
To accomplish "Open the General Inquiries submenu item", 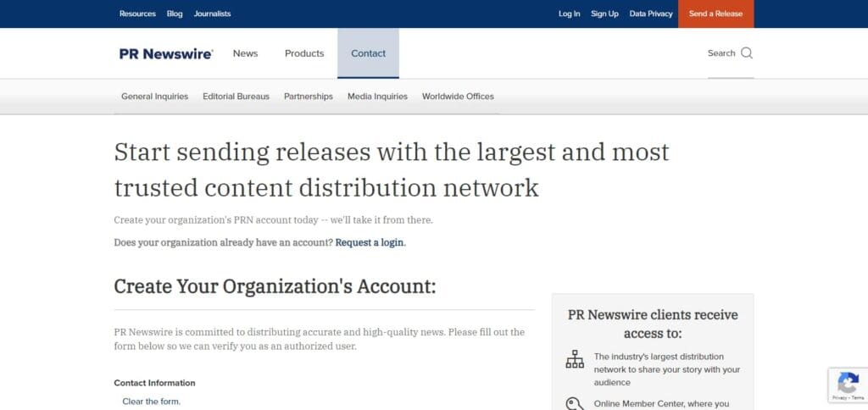I will pyautogui.click(x=154, y=97).
